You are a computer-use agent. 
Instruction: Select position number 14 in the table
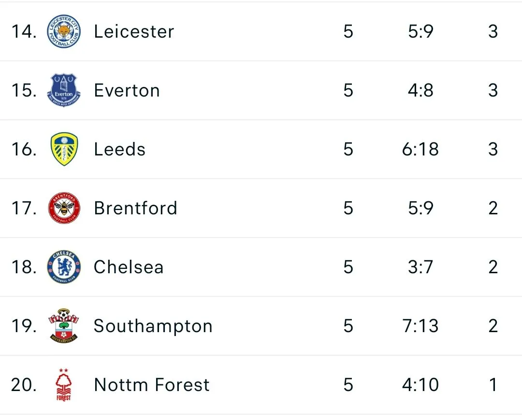[24, 32]
